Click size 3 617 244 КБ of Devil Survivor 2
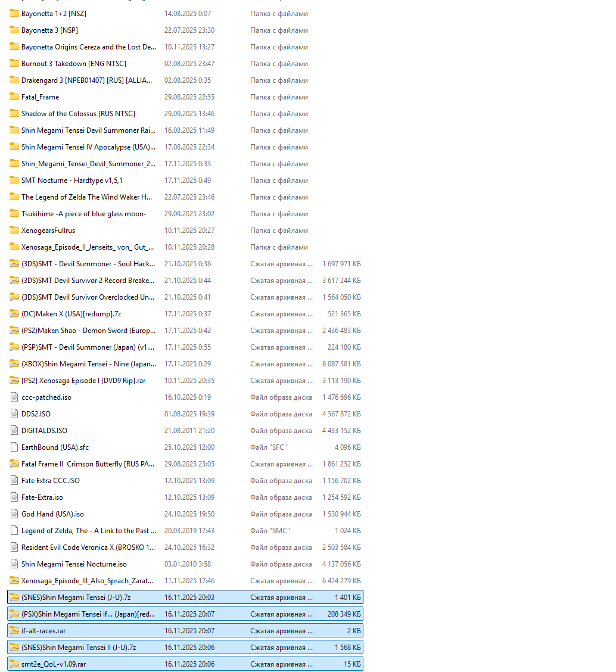616x672 pixels. (x=341, y=281)
